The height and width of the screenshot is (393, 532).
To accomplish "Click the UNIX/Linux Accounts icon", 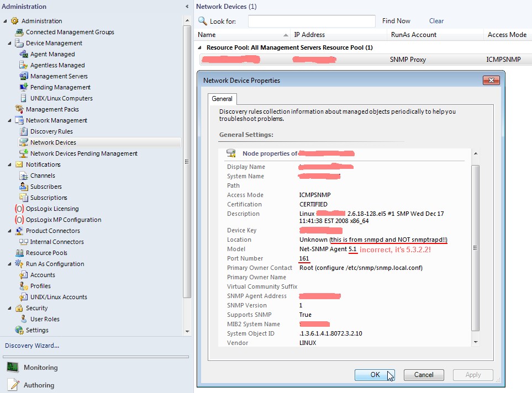I will coord(24,297).
